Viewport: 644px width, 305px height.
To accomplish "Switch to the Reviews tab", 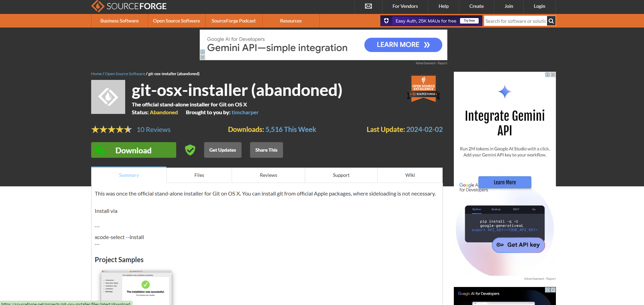I will 268,175.
